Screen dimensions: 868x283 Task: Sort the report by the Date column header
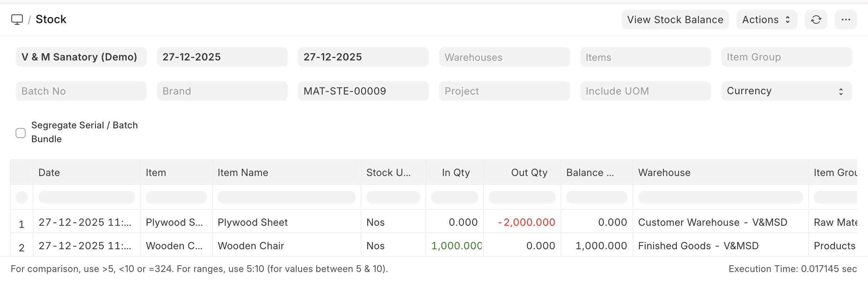(49, 172)
